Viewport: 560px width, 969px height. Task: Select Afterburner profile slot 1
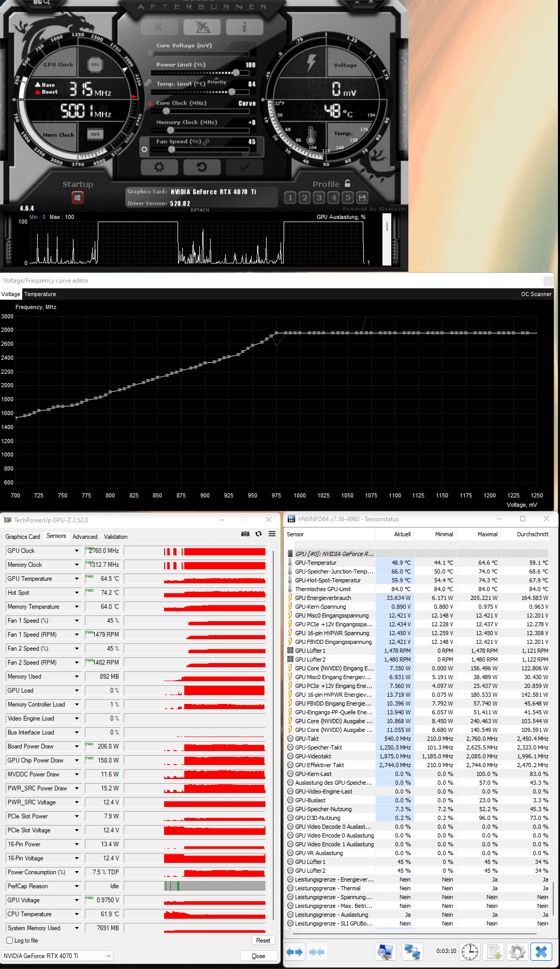[x=290, y=197]
